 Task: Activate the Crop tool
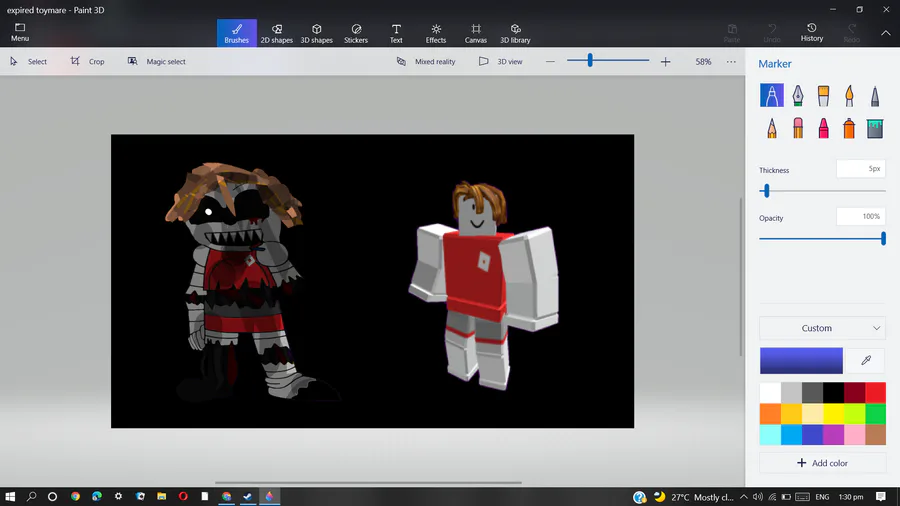88,61
